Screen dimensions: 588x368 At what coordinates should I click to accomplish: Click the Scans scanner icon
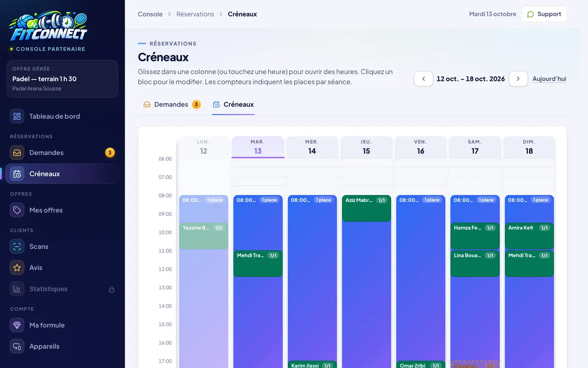point(17,247)
